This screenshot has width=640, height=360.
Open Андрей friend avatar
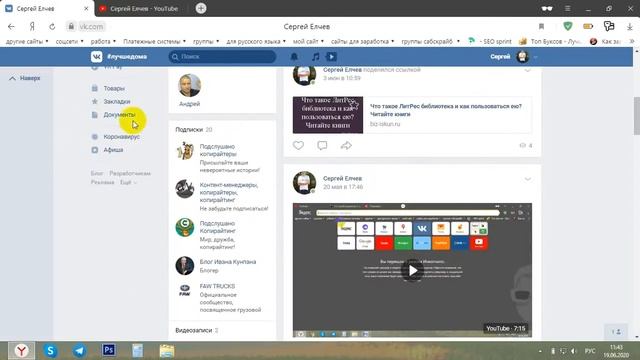point(189,85)
